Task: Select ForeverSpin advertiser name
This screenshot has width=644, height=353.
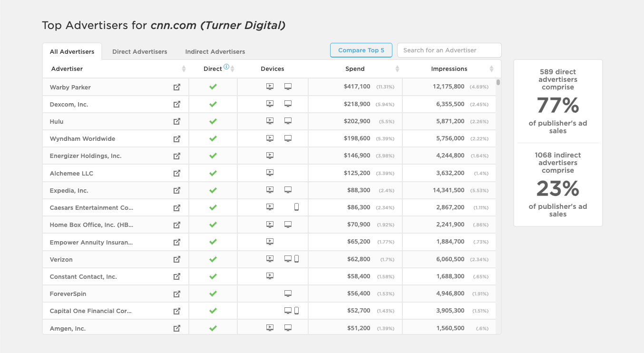Action: click(68, 294)
